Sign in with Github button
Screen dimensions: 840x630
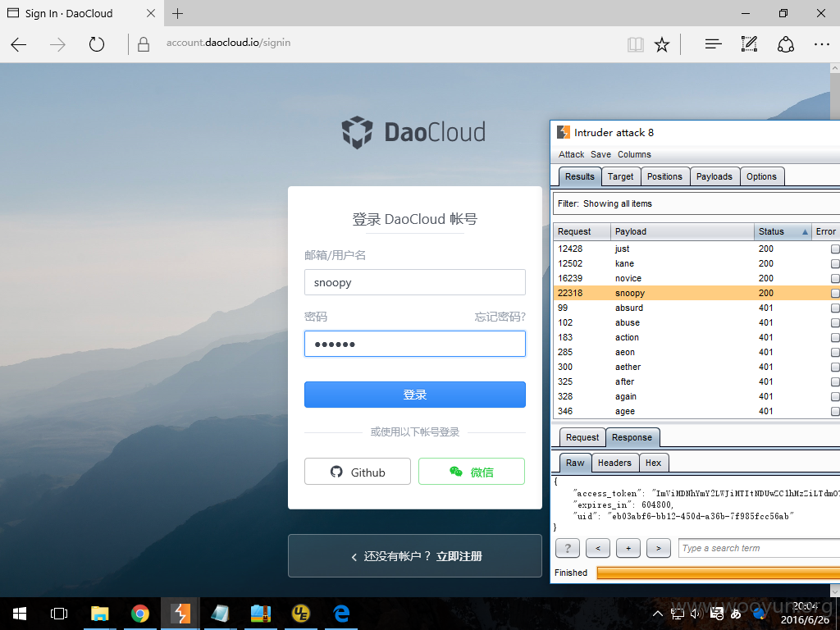[358, 472]
